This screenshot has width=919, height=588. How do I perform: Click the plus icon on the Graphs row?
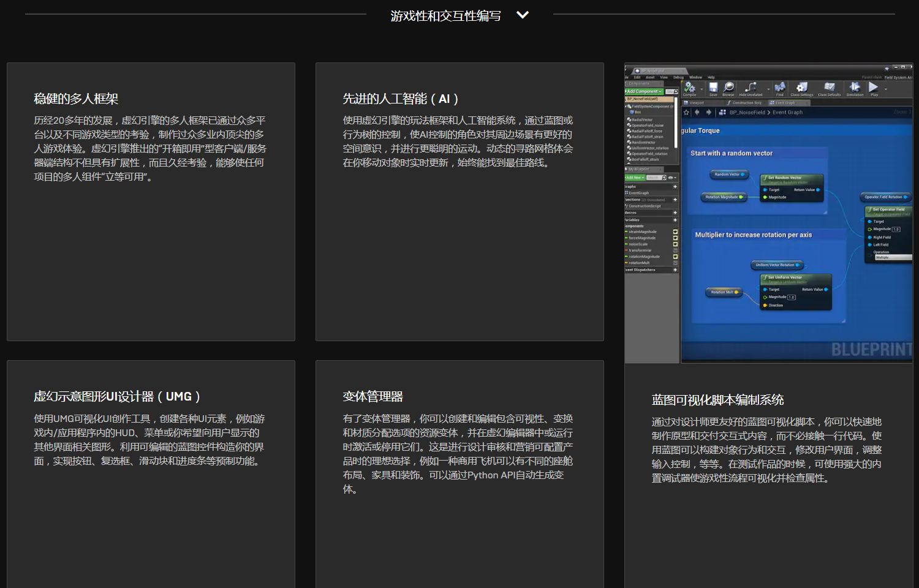675,187
